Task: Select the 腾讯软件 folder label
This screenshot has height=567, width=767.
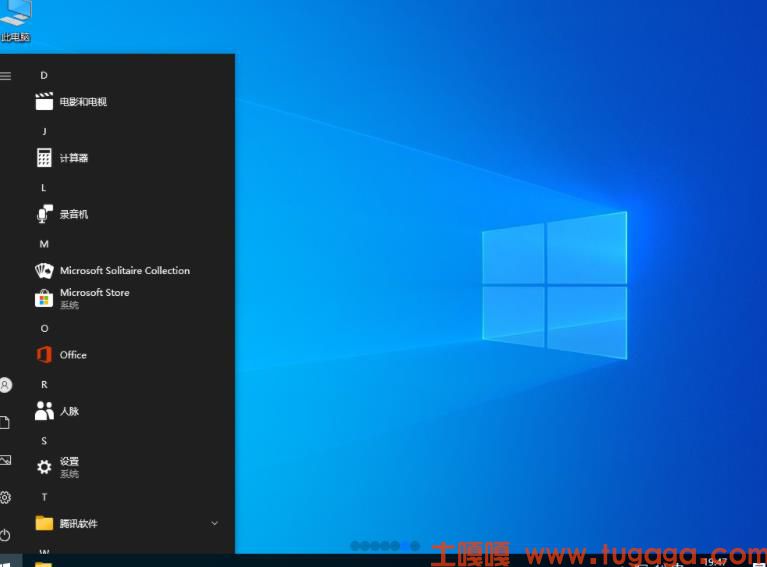Action: click(x=79, y=523)
